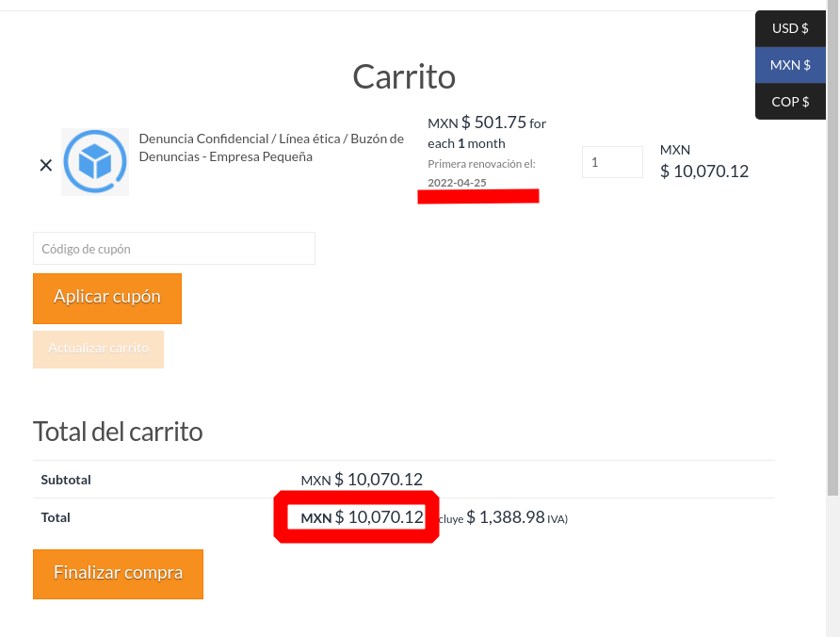Click the Código de cupón field

[x=174, y=249]
